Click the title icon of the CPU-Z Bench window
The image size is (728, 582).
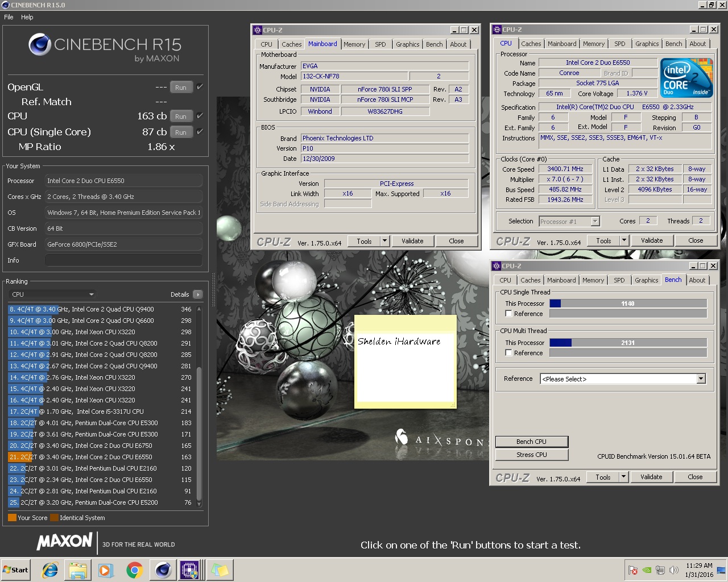pyautogui.click(x=497, y=266)
